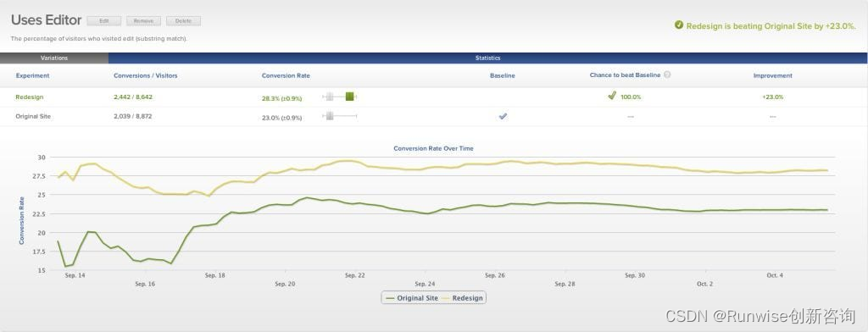This screenshot has width=868, height=332.
Task: Open the Redesign experiment in the table
Action: (x=30, y=97)
